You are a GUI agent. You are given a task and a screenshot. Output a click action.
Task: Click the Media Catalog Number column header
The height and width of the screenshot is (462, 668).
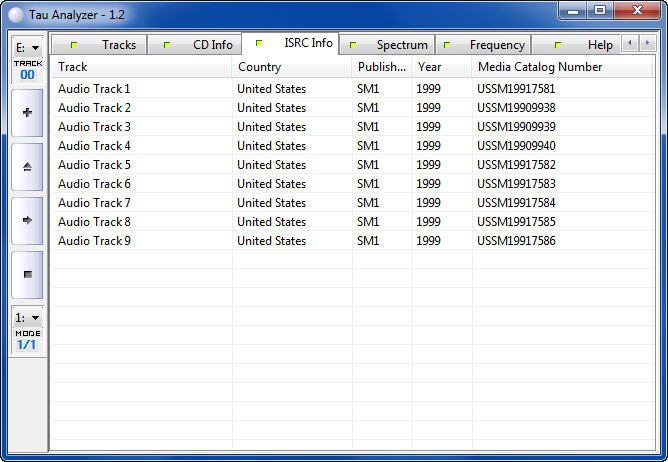click(560, 67)
